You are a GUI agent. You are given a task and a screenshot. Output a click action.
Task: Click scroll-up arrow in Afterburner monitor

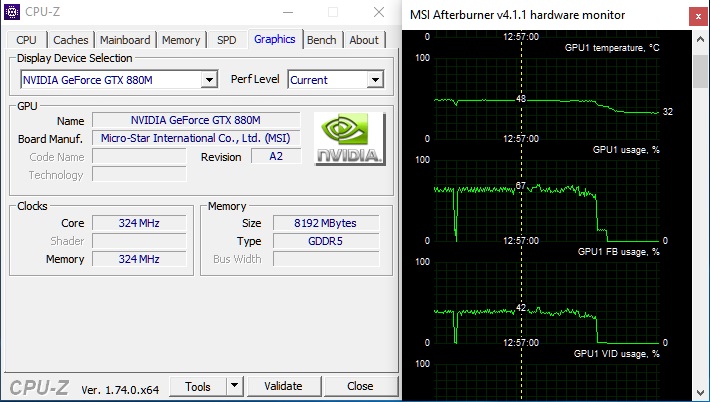[x=700, y=39]
